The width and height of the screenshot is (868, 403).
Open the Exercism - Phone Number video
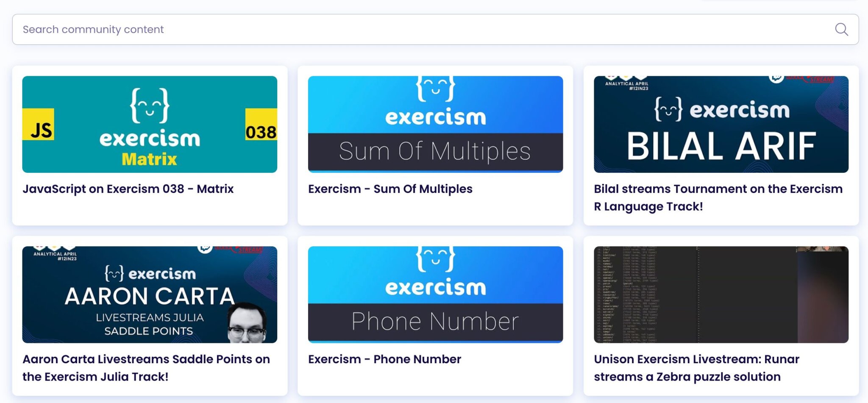(x=384, y=359)
